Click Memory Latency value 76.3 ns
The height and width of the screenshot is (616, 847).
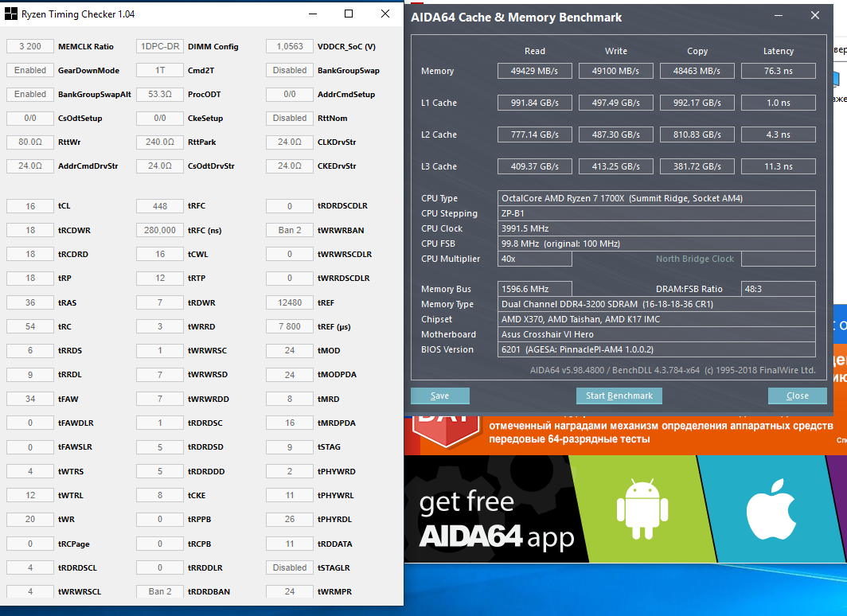coord(779,71)
